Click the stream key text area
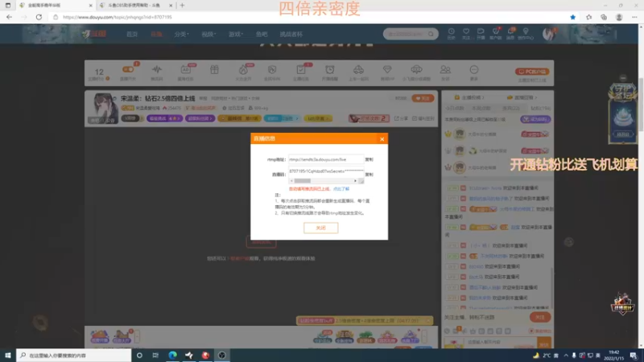Screen dimensions: 644x362 point(326,171)
